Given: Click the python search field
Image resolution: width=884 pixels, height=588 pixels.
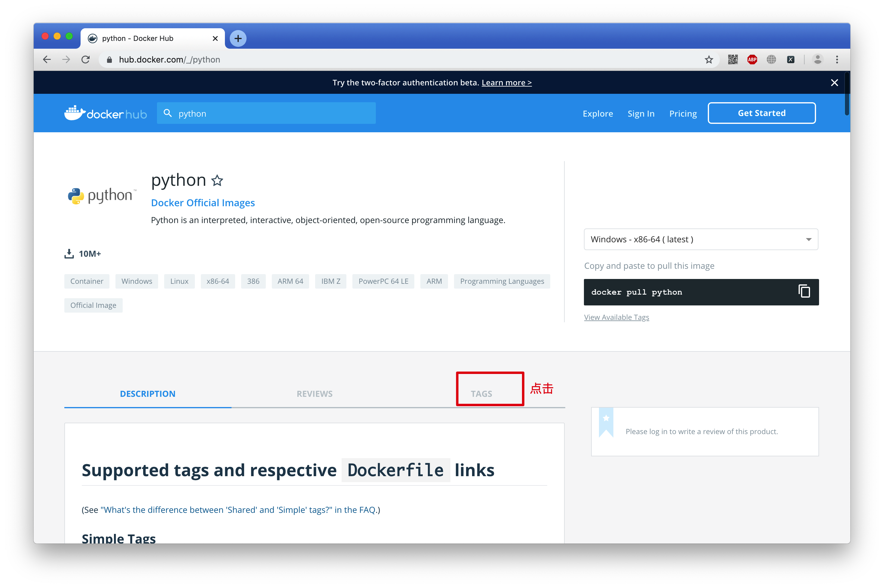Looking at the screenshot, I should click(266, 113).
